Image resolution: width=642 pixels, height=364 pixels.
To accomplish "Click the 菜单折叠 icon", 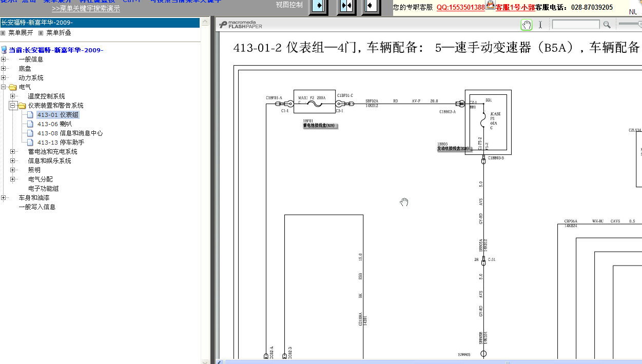I will point(41,33).
